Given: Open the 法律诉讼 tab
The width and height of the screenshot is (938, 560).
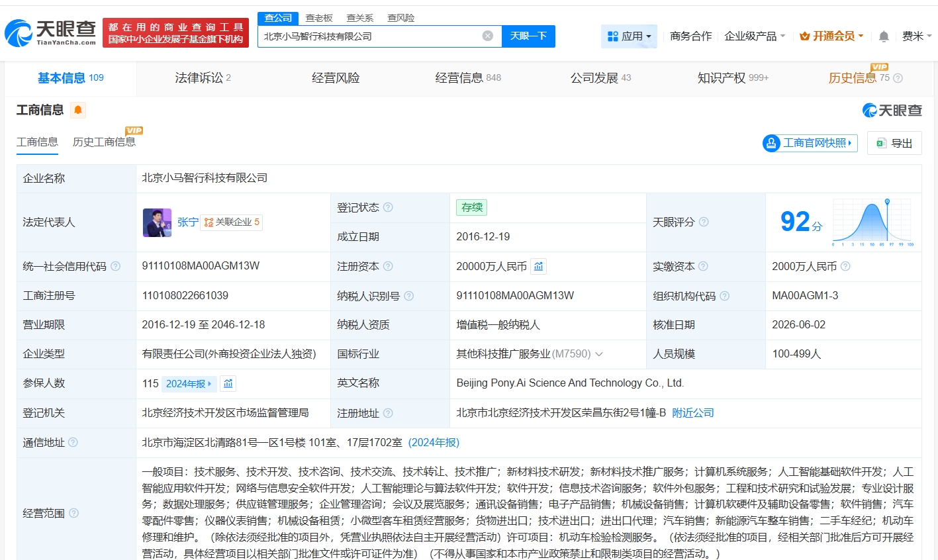Looking at the screenshot, I should point(203,78).
